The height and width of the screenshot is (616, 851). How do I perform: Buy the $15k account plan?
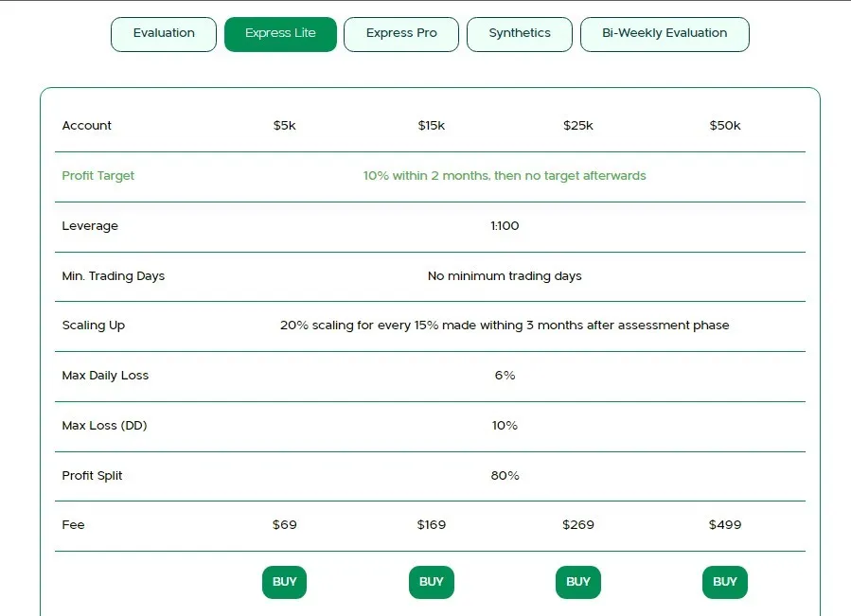click(x=431, y=582)
